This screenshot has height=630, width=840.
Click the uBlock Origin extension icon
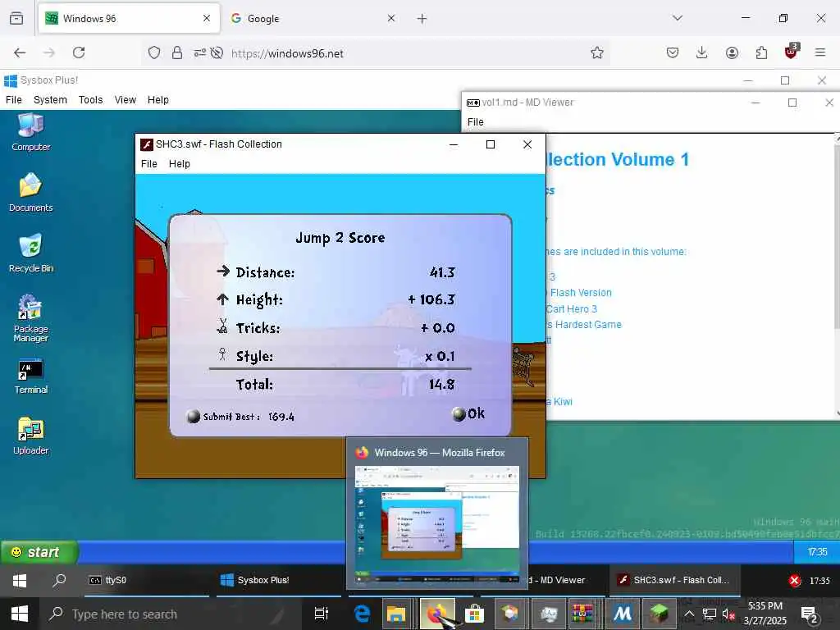792,52
